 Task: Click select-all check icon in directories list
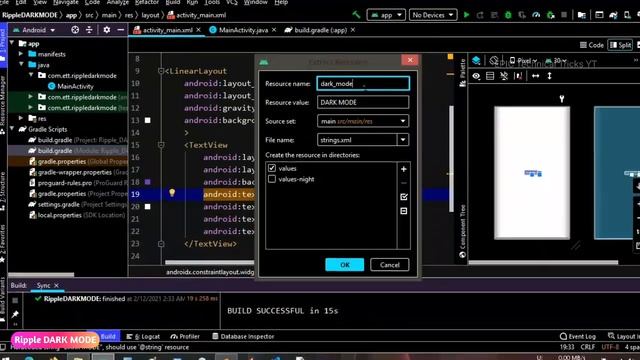[404, 197]
